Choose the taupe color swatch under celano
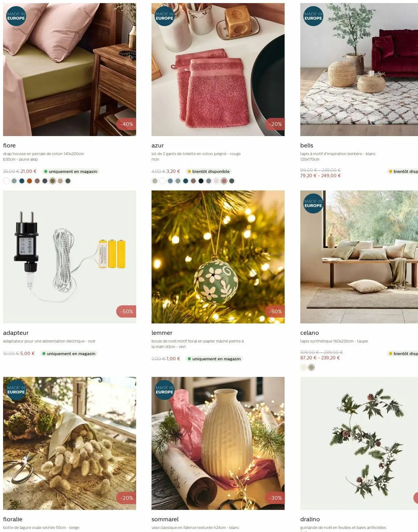418x532 pixels. 311,367
